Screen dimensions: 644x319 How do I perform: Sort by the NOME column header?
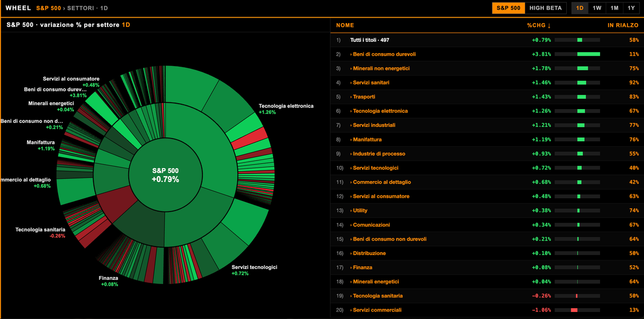[x=345, y=25]
